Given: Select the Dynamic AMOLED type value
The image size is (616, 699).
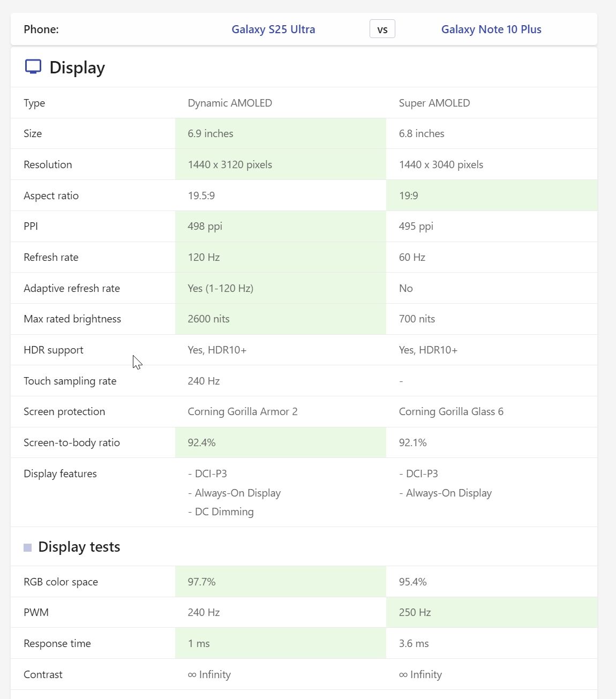Looking at the screenshot, I should (x=230, y=103).
